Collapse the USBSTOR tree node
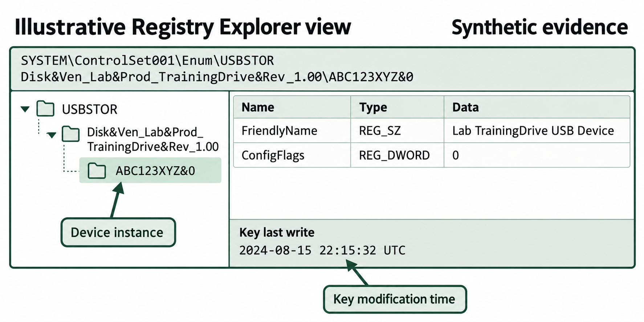Viewport: 644px width, 322px height. pyautogui.click(x=25, y=109)
